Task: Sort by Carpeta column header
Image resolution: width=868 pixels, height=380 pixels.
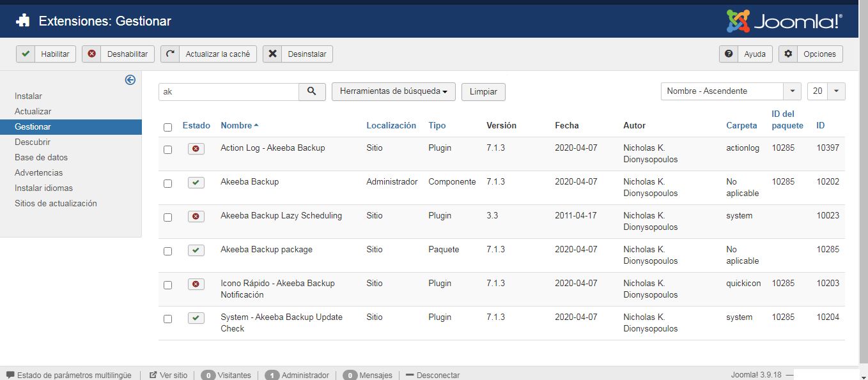Action: [x=741, y=126]
